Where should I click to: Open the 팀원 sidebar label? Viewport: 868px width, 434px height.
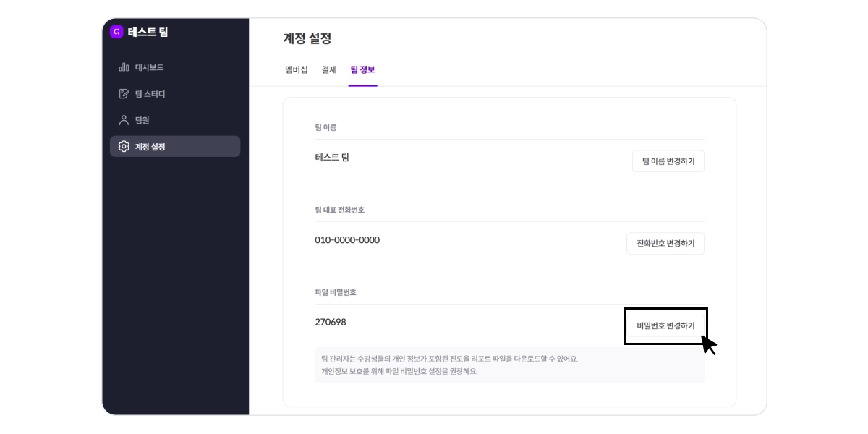(x=142, y=120)
